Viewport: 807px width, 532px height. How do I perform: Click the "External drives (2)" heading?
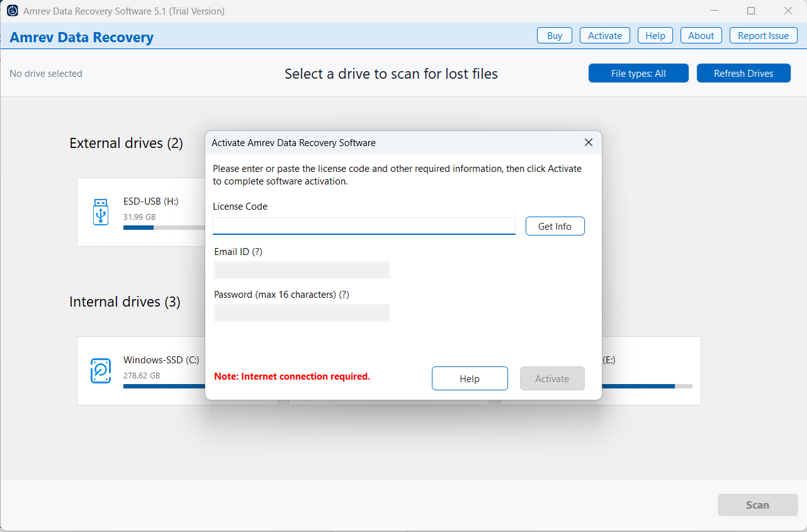coord(126,144)
